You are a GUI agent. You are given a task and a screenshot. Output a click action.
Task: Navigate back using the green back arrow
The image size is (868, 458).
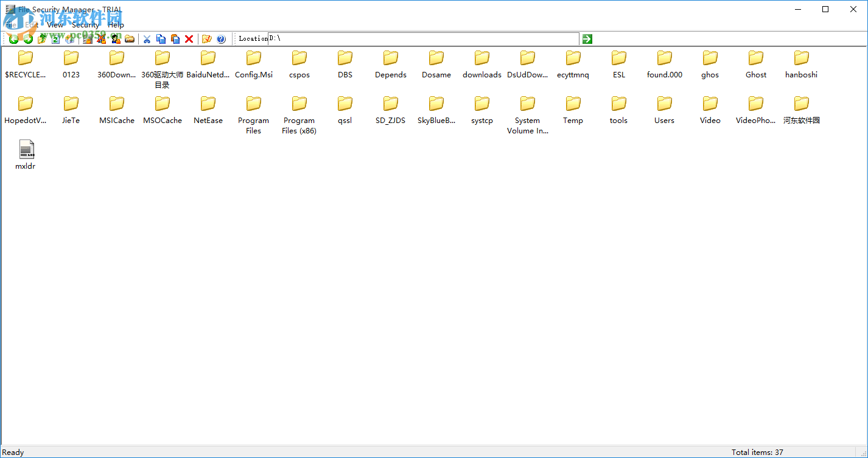click(x=13, y=38)
